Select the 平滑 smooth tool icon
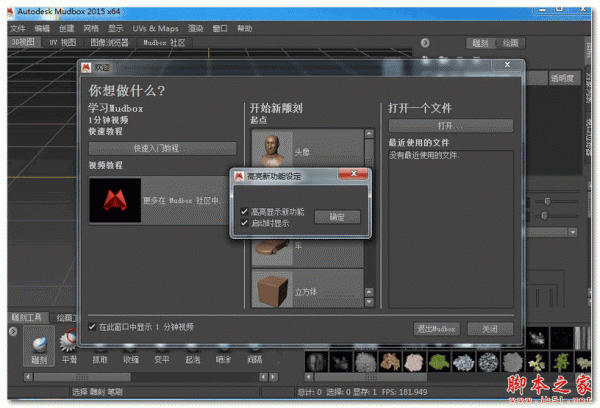 [x=68, y=341]
